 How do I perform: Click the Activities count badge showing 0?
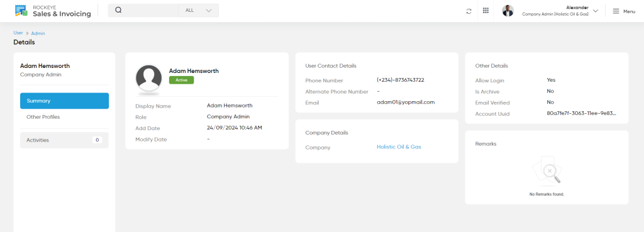tap(97, 140)
